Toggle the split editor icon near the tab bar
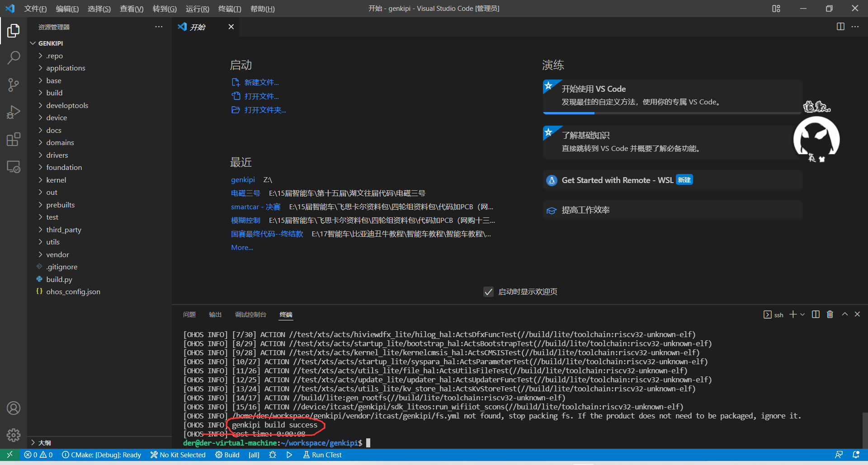Image resolution: width=868 pixels, height=465 pixels. [x=840, y=27]
